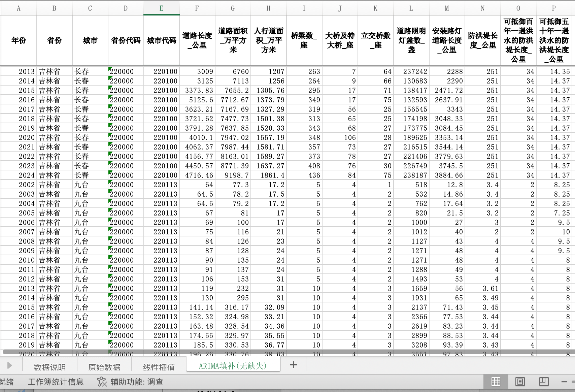Select column A header
575x392 pixels.
coord(19,8)
